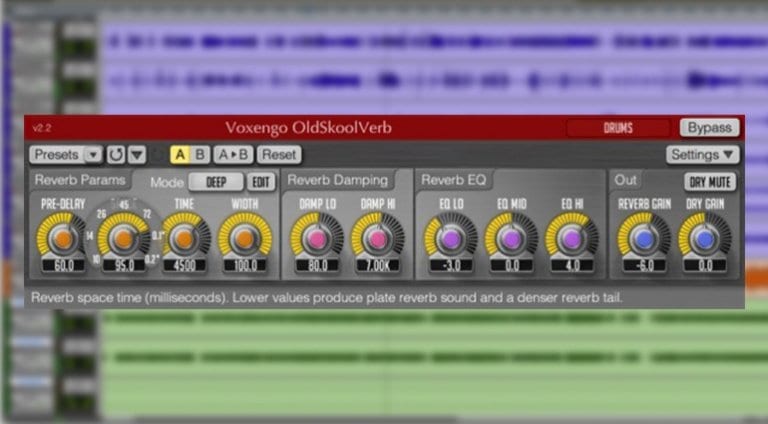Open the Presets menu button
The width and height of the screenshot is (768, 424).
pyautogui.click(x=57, y=155)
